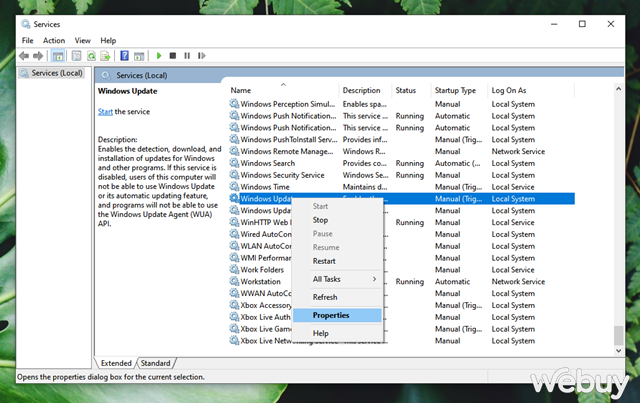Sort by the Log On As column header
Viewport: 640px width, 403px height.
pyautogui.click(x=531, y=90)
